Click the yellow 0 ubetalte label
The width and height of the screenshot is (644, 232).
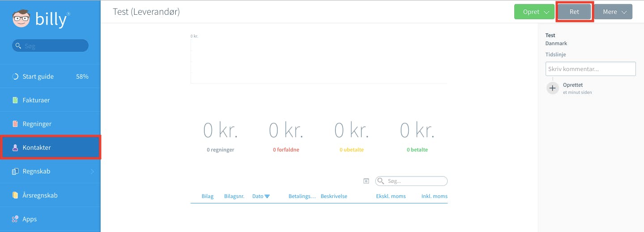352,150
